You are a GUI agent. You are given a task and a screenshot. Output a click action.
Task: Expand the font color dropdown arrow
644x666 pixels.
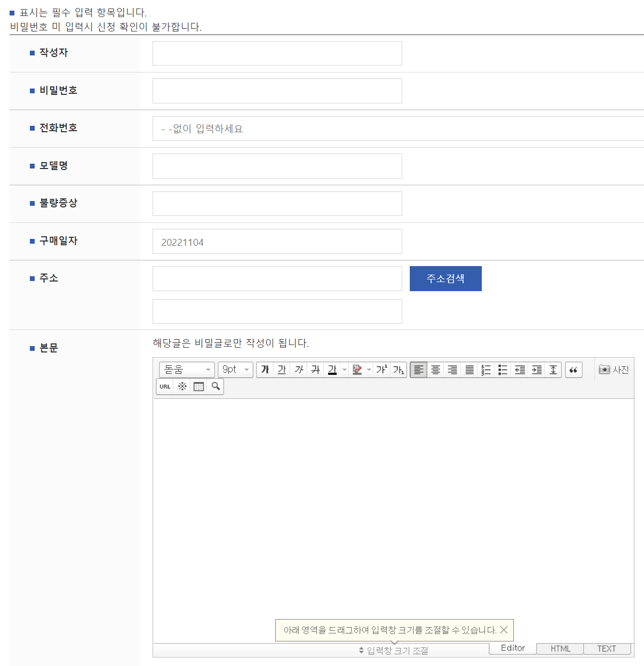(x=344, y=370)
